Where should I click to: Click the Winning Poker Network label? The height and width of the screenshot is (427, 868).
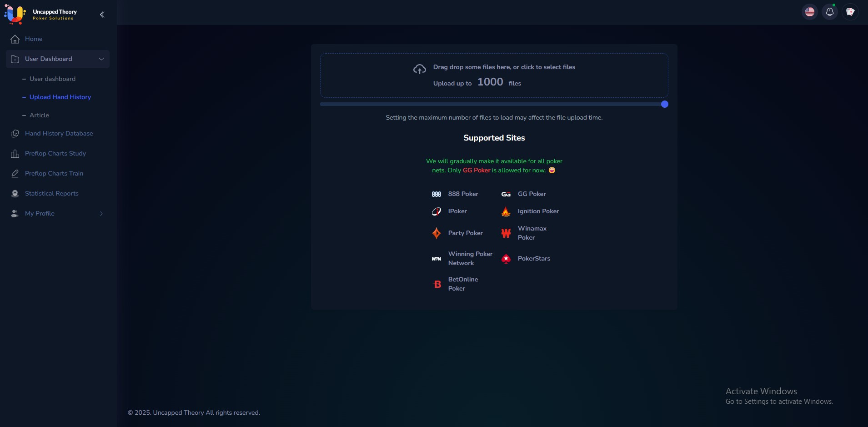click(x=471, y=259)
